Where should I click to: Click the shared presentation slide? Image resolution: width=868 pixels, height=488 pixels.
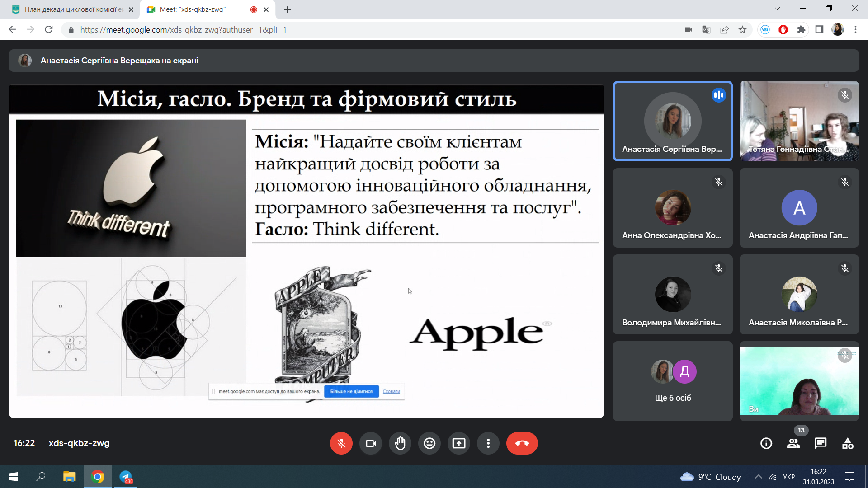307,251
